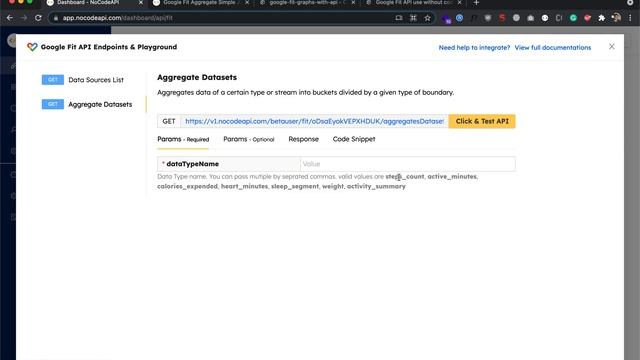
Task: Open View full documentations link
Action: (x=553, y=47)
